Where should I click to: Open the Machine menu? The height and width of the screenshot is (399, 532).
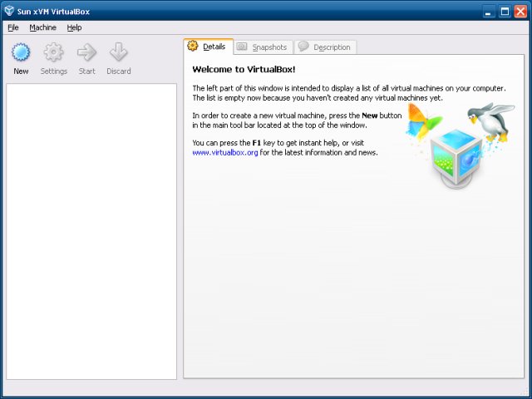[42, 27]
